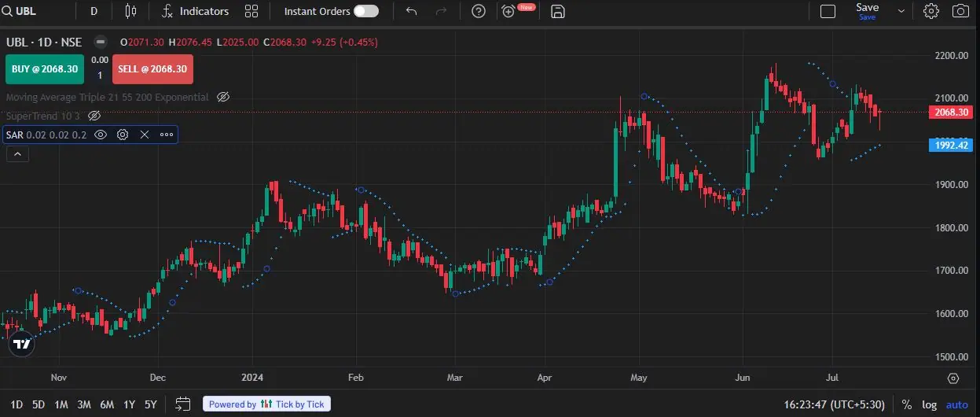
Task: Click the 2024 label on time axis
Action: (253, 378)
